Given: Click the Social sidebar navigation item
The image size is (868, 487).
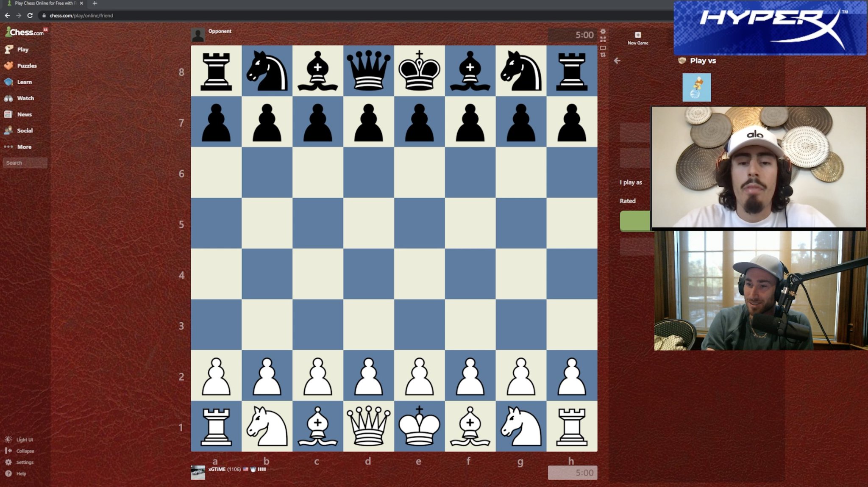Looking at the screenshot, I should [25, 130].
